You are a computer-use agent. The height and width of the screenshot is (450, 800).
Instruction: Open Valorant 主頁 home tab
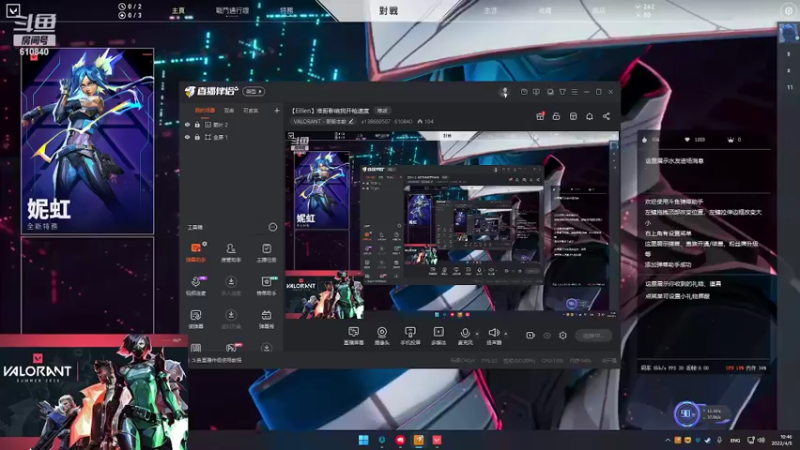coord(178,11)
